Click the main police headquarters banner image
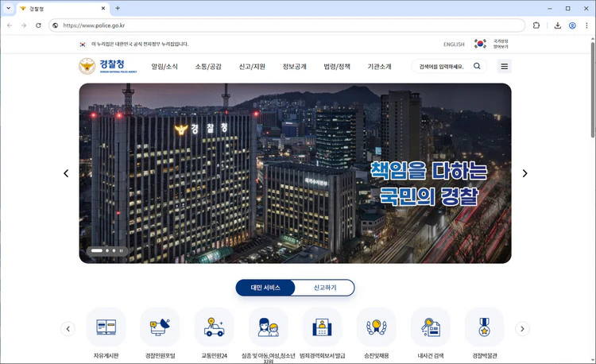Screen dimensions: 596x364 tap(295, 173)
